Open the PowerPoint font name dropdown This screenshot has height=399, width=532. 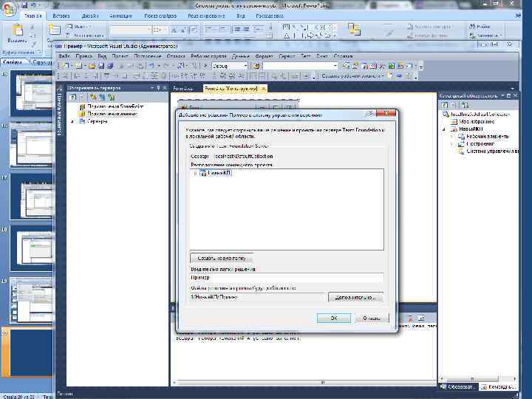click(x=149, y=30)
